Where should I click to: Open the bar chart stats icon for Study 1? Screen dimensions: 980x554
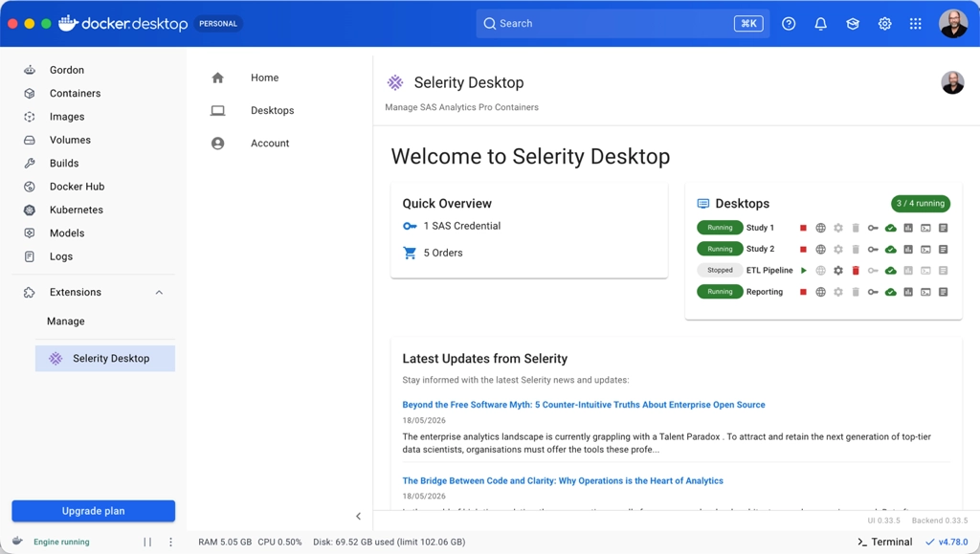[x=908, y=228]
